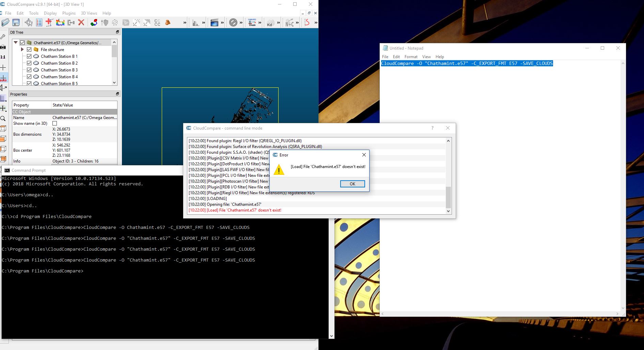Uncheck the Chathamint.e57 root checkbox
The image size is (644, 350).
click(x=22, y=43)
